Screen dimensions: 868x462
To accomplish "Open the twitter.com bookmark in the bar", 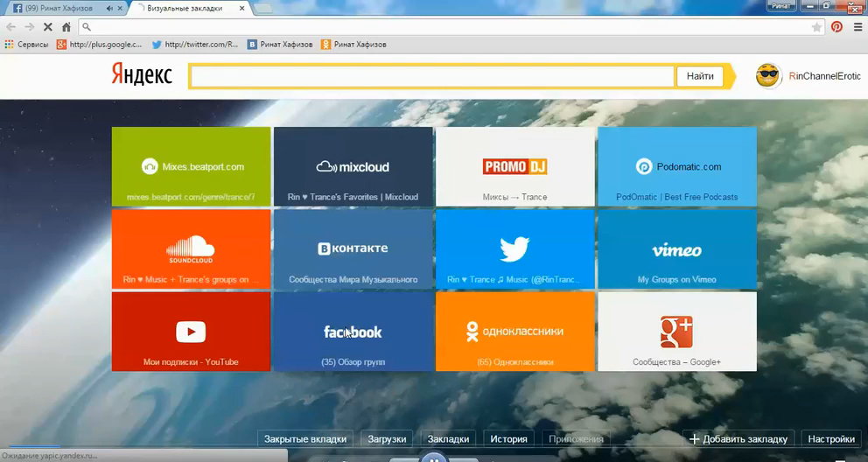I will pyautogui.click(x=195, y=45).
